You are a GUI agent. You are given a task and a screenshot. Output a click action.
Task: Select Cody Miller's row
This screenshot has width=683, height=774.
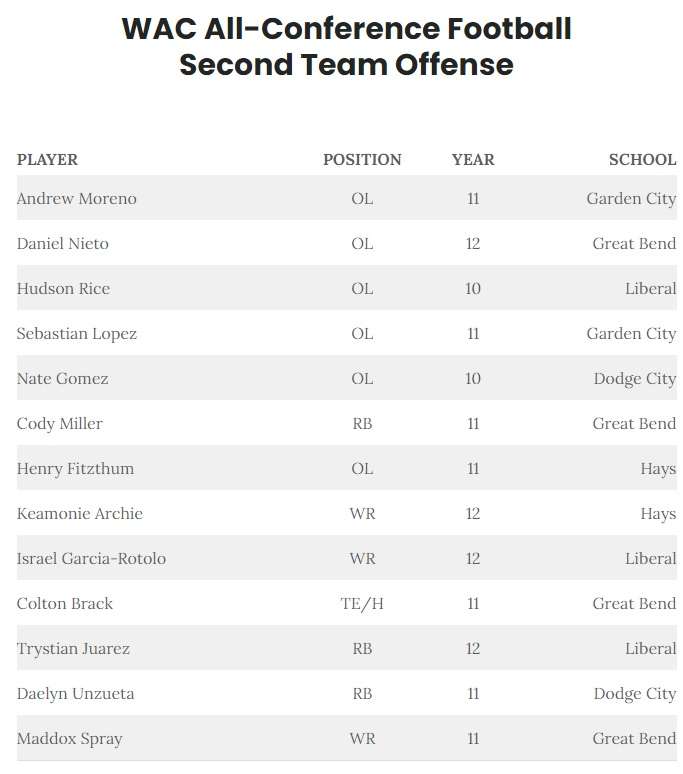(x=347, y=423)
